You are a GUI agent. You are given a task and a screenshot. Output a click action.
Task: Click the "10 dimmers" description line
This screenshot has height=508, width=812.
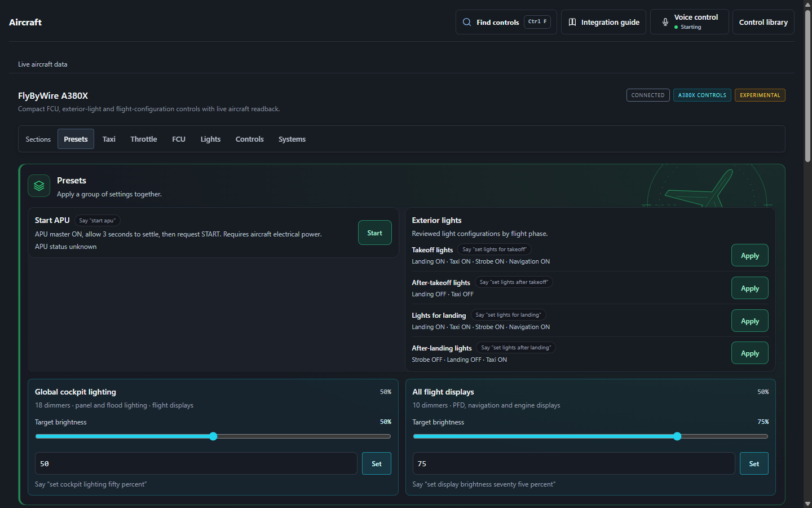tap(486, 405)
